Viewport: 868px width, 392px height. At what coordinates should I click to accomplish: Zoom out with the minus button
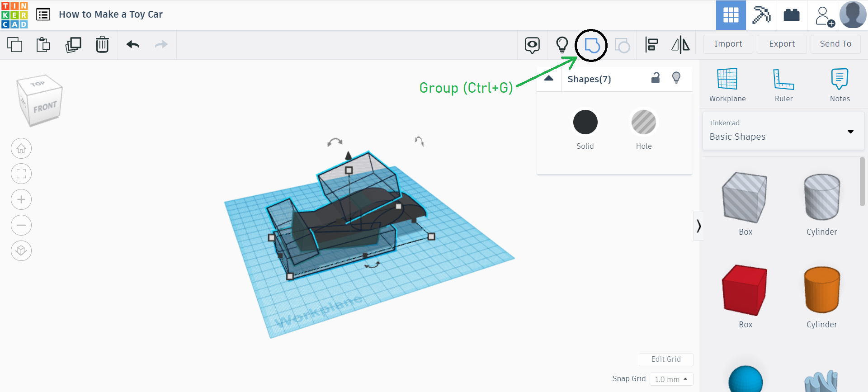coord(21,225)
